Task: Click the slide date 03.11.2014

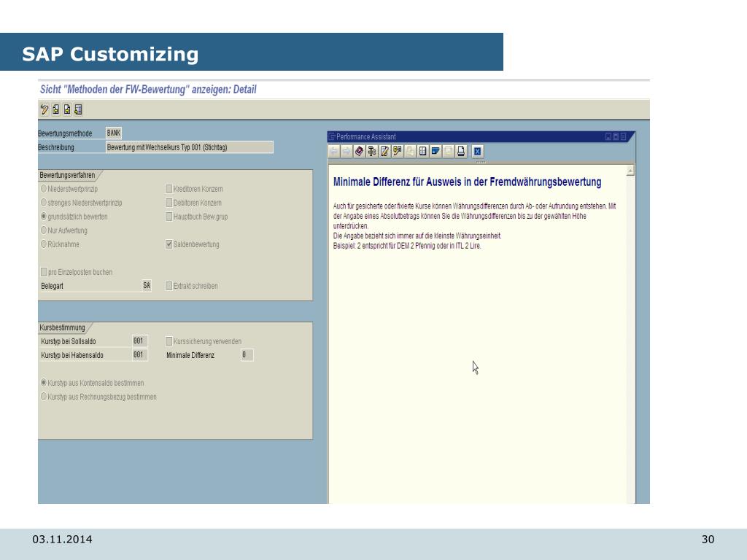Action: click(x=63, y=539)
